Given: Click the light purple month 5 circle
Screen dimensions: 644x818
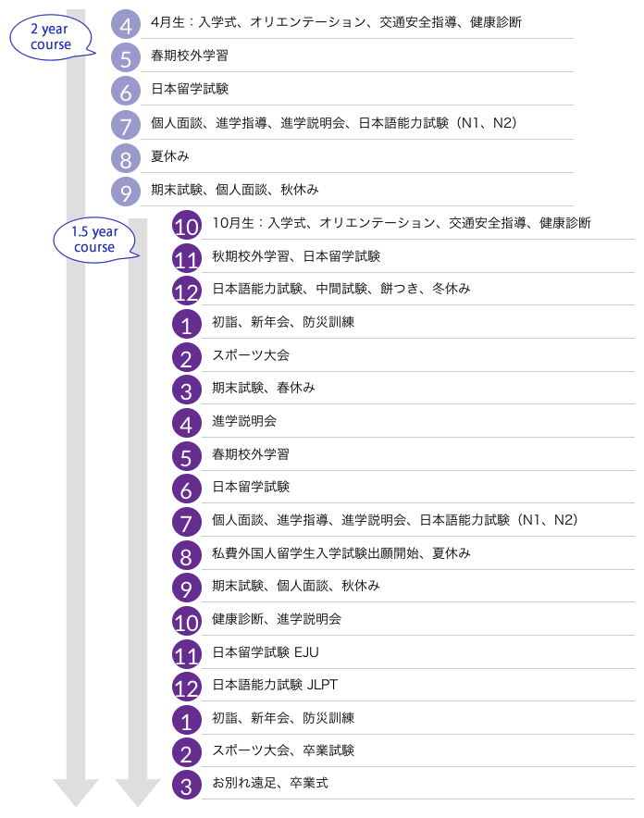Looking at the screenshot, I should [126, 57].
